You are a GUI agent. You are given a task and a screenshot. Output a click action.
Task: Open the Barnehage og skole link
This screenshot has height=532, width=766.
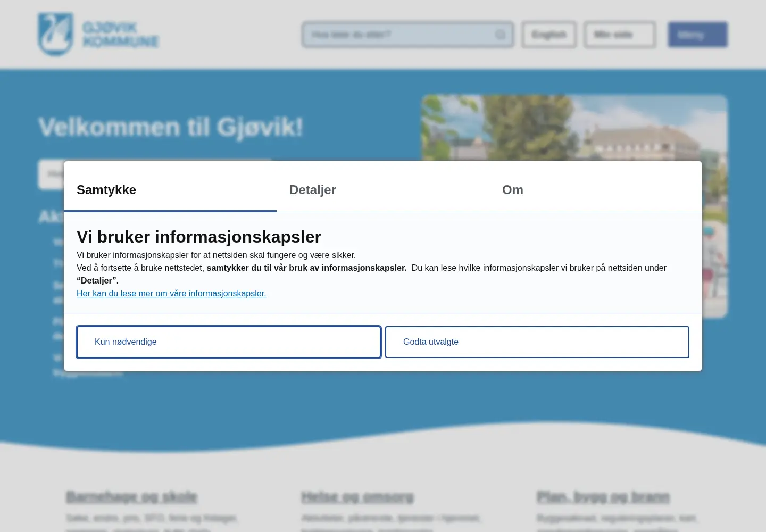tap(131, 497)
